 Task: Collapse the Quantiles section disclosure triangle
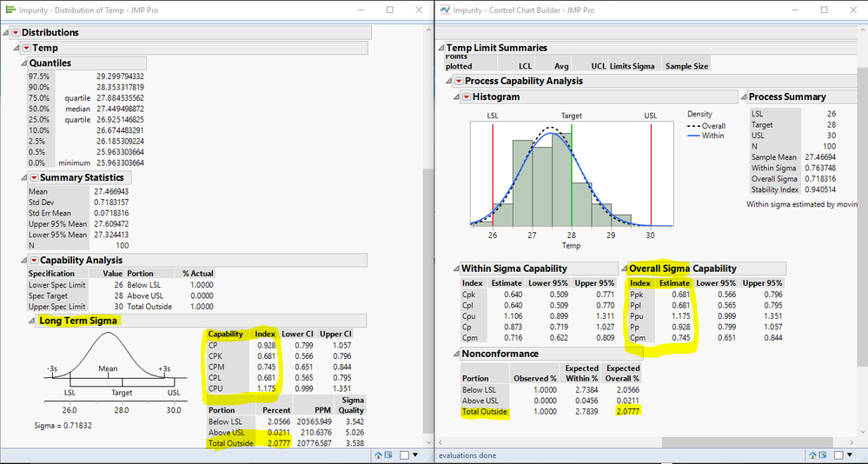(x=23, y=63)
